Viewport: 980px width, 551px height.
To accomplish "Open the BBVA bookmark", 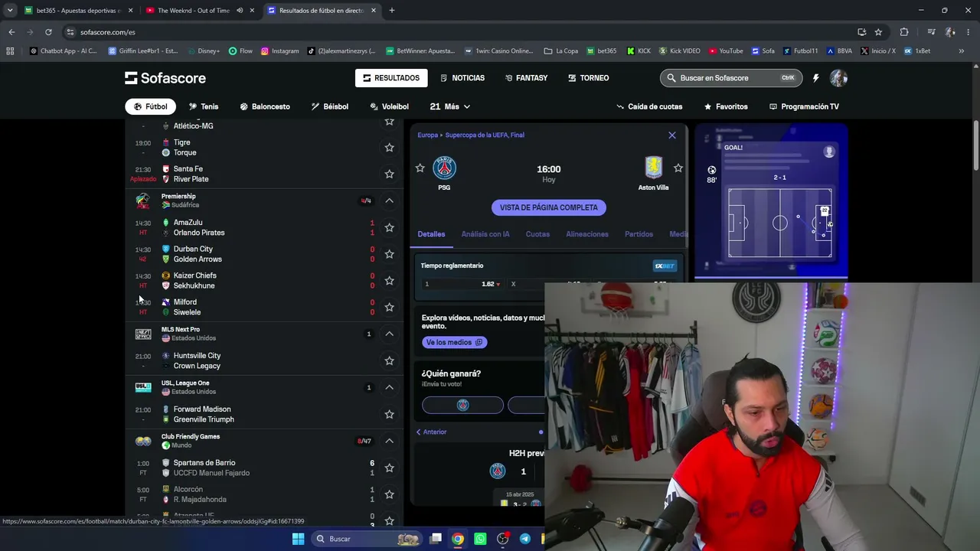I will [838, 51].
